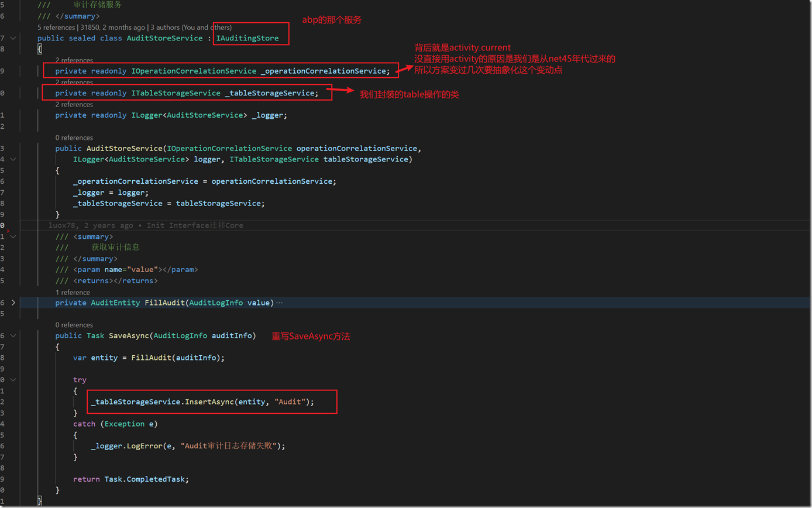Open '0 references' above the AuditStoreService constructor
This screenshot has height=508, width=812.
(x=74, y=138)
